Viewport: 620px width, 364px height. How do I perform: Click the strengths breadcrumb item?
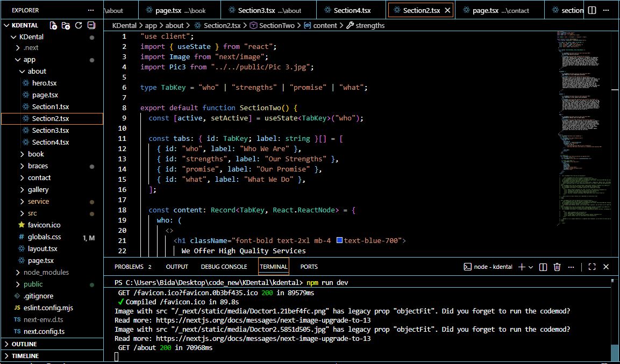[x=366, y=26]
